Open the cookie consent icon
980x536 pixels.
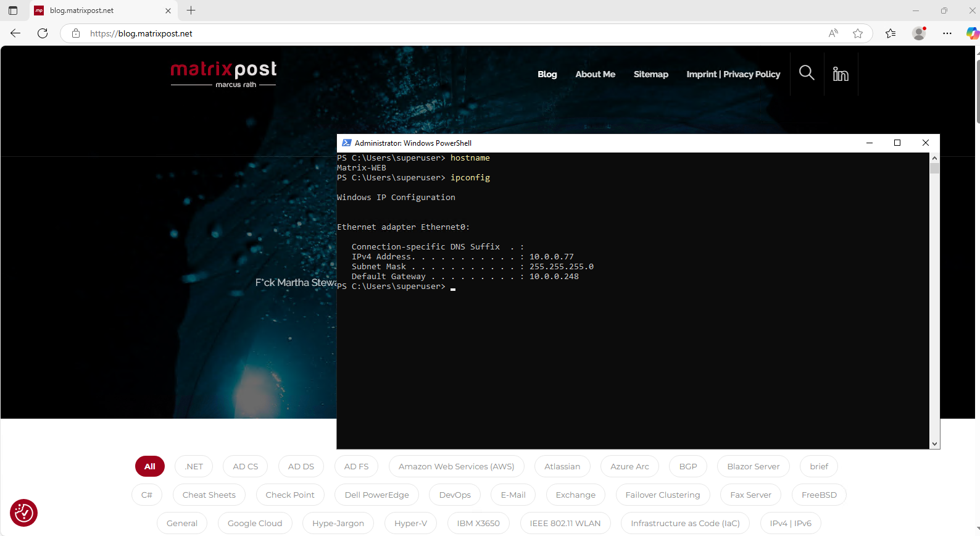click(x=23, y=513)
